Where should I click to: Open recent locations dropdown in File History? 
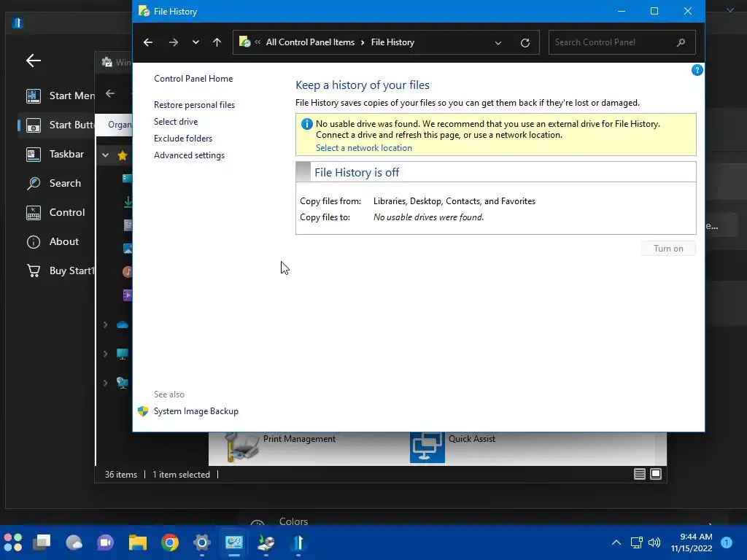tap(196, 42)
